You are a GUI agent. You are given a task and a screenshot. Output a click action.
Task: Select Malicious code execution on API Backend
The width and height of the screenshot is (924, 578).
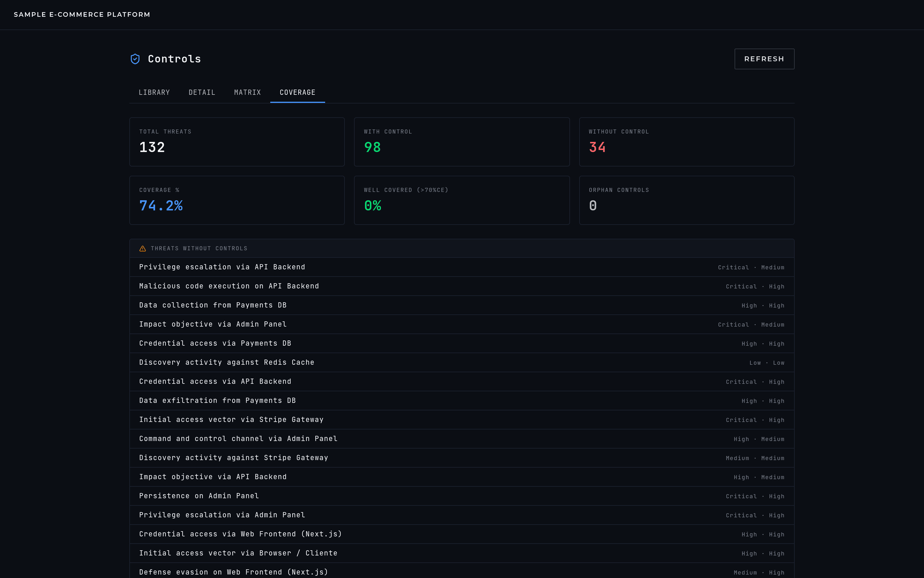[x=462, y=286]
